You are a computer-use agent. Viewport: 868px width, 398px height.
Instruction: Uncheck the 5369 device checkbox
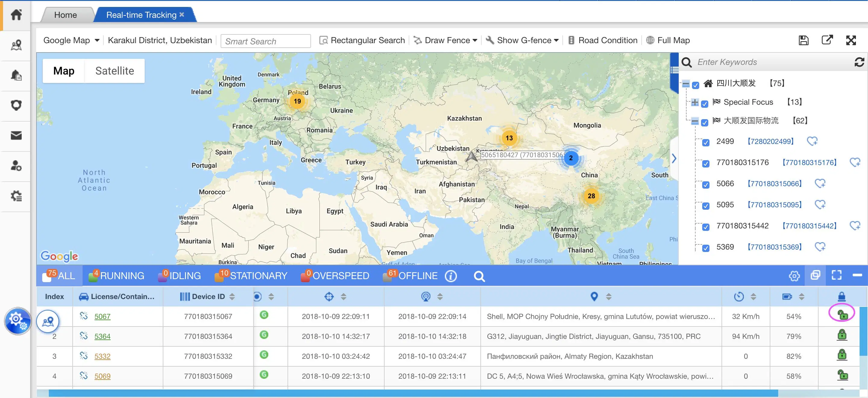point(706,249)
